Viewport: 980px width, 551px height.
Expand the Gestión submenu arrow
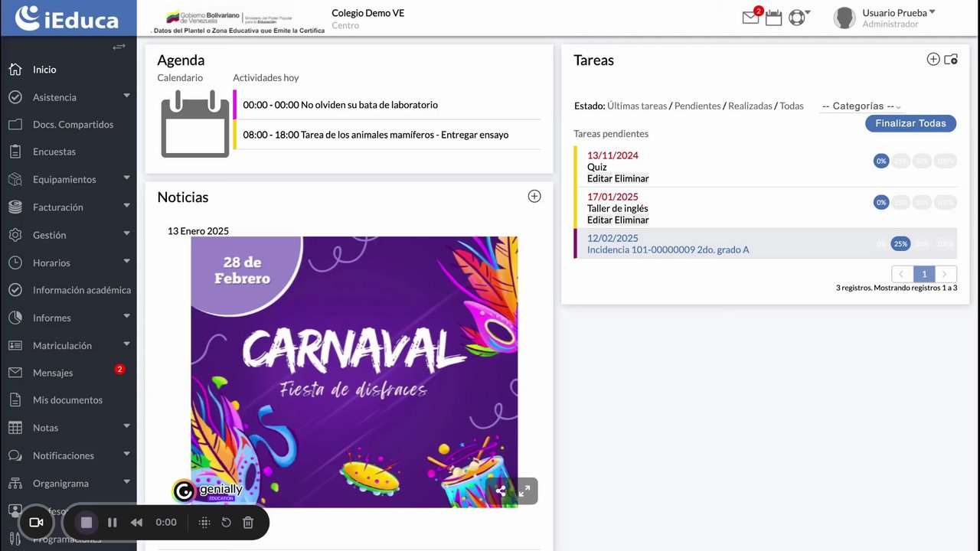[x=126, y=233]
